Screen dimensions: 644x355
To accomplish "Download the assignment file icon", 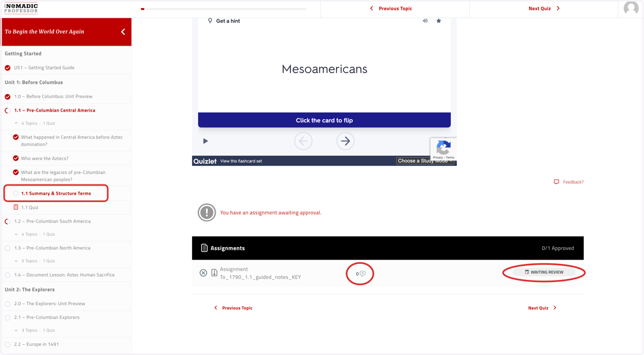I will click(x=214, y=273).
